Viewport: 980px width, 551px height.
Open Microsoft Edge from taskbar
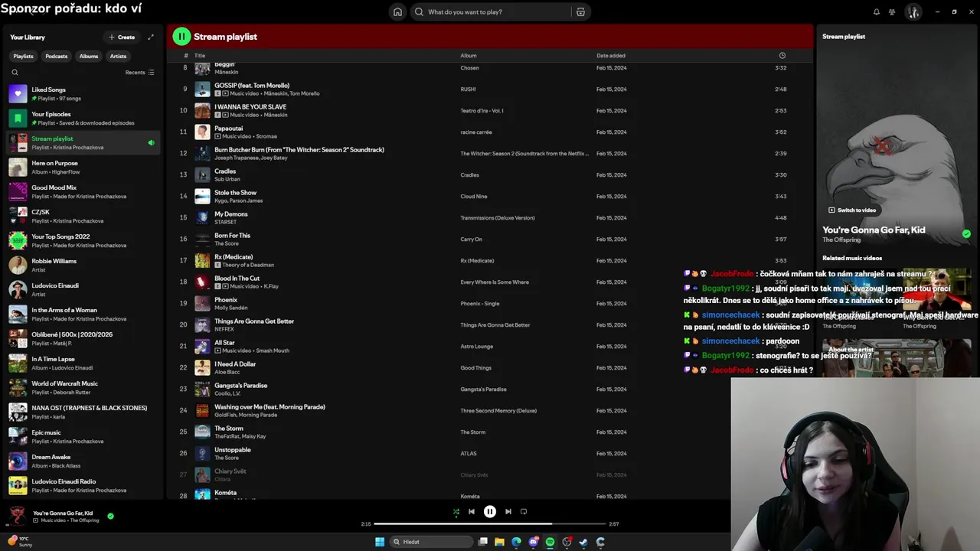pos(516,542)
